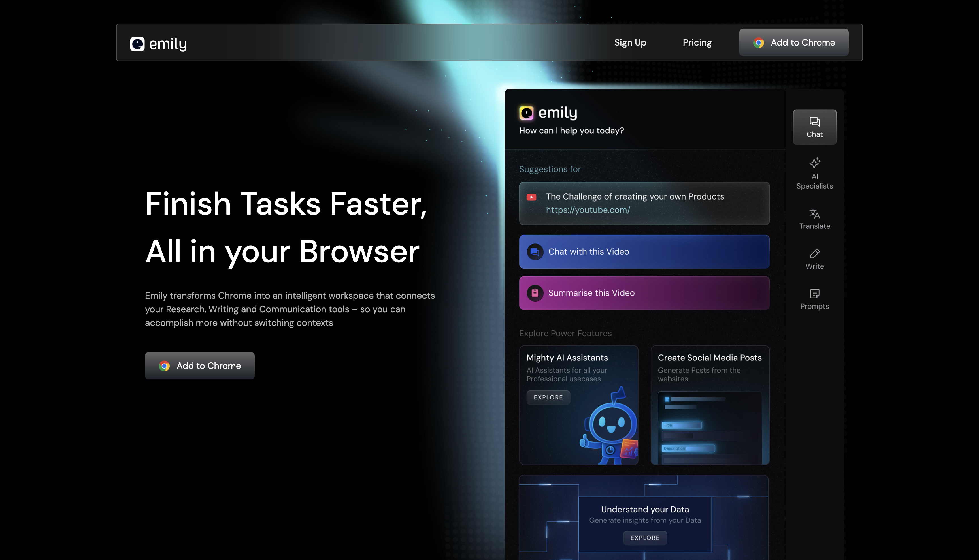Click Generate insights from your Data text
Viewport: 979px width, 560px height.
[x=645, y=520]
